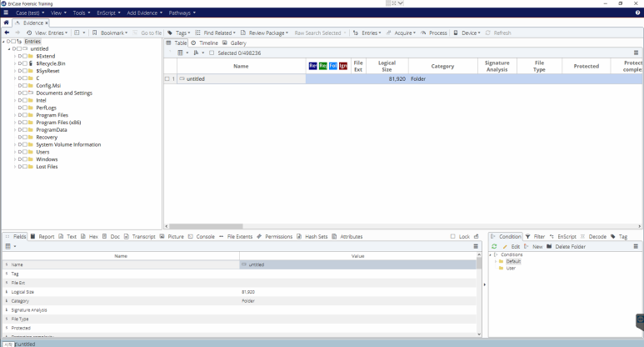This screenshot has height=347, width=644.
Task: Click the Edit condition pencil icon
Action: click(505, 246)
